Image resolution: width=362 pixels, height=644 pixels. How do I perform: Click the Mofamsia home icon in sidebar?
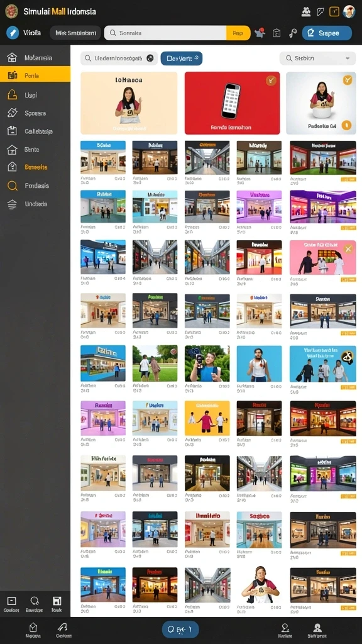[13, 57]
